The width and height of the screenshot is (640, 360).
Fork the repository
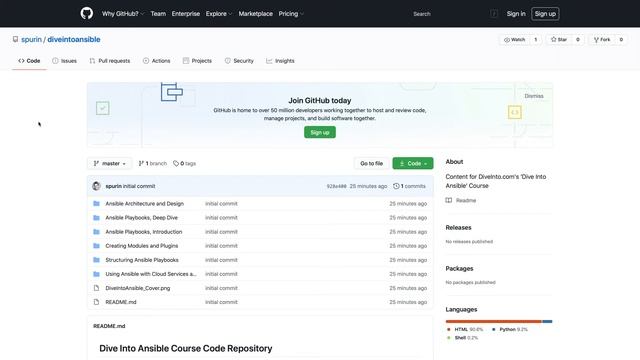[x=602, y=40]
